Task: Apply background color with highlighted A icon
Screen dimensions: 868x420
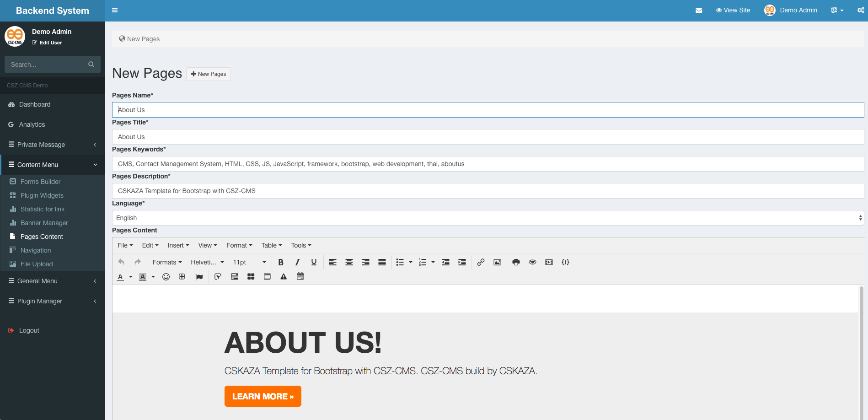Action: point(143,277)
